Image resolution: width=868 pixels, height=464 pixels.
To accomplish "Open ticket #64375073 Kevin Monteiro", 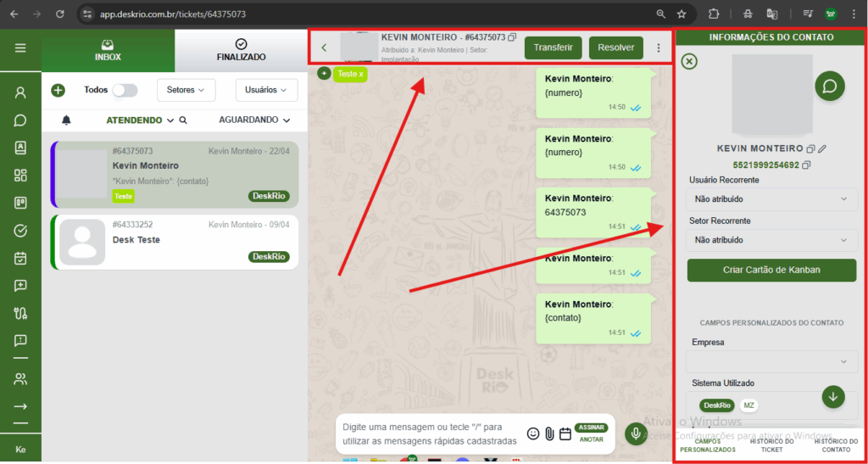I will pyautogui.click(x=175, y=174).
